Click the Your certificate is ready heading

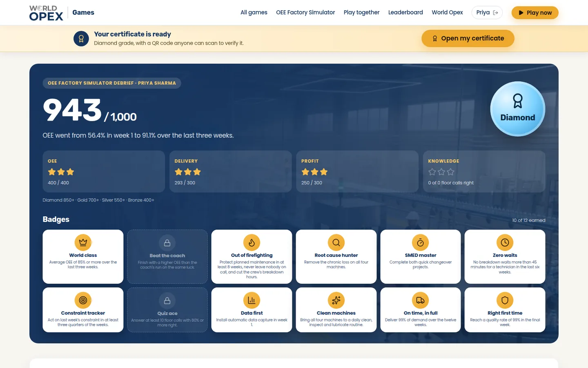(x=132, y=34)
